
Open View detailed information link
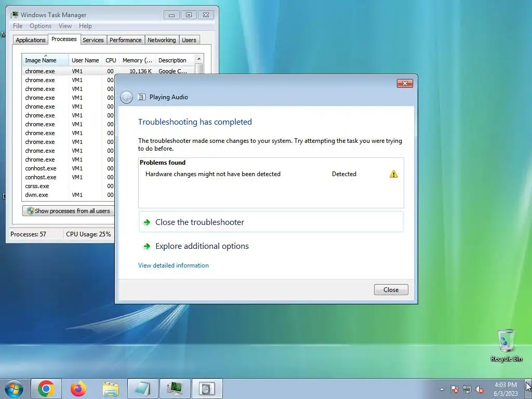click(x=174, y=265)
